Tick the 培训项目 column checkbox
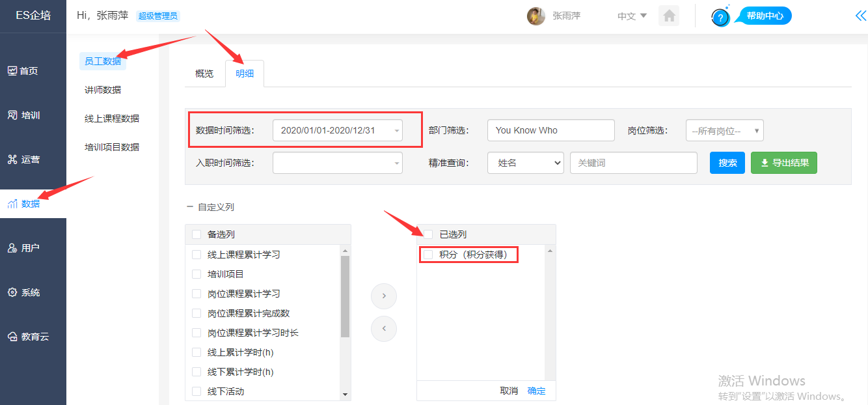Image resolution: width=868 pixels, height=405 pixels. tap(197, 274)
